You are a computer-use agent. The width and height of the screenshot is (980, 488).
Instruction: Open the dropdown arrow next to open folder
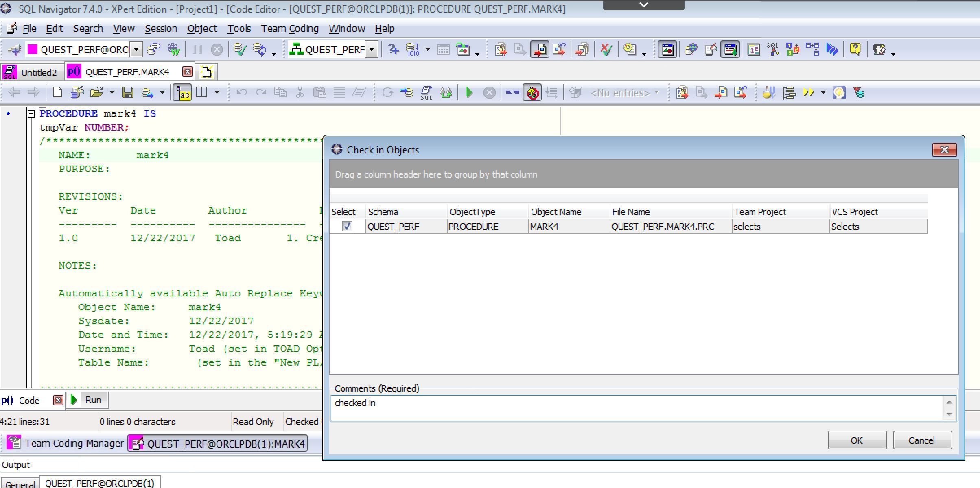[x=112, y=93]
